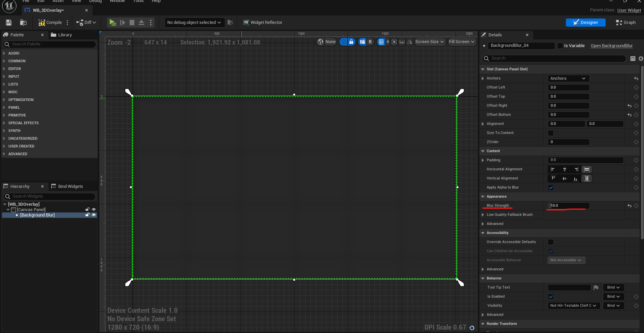Click the Eject playback button
The width and height of the screenshot is (644, 333).
(141, 23)
